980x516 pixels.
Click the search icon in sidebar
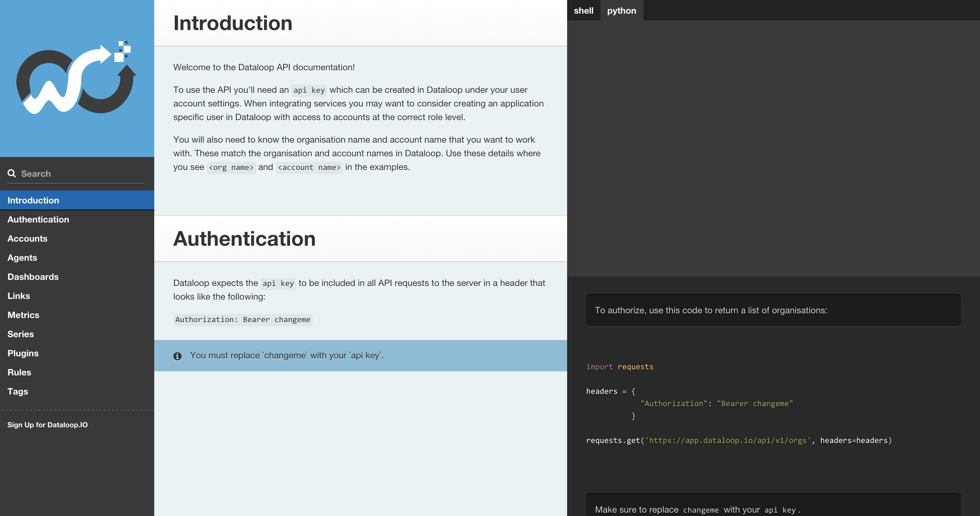point(12,173)
